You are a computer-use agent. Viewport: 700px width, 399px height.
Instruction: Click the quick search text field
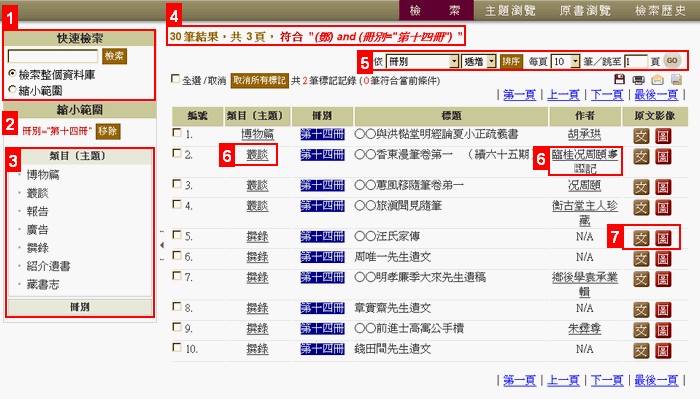coord(53,56)
